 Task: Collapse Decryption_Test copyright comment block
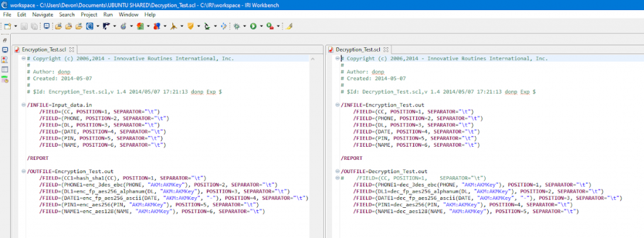coord(338,59)
